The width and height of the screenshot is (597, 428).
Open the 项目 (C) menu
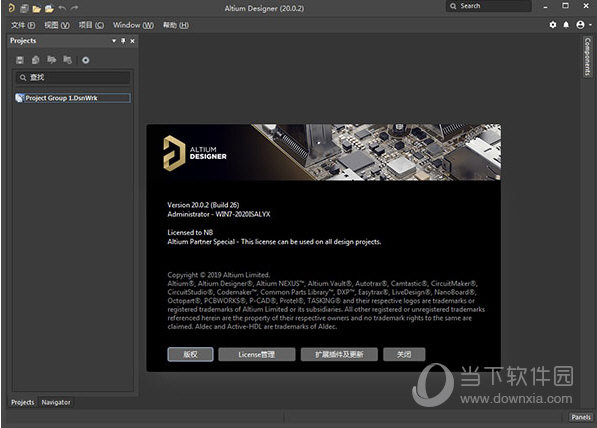tap(91, 25)
